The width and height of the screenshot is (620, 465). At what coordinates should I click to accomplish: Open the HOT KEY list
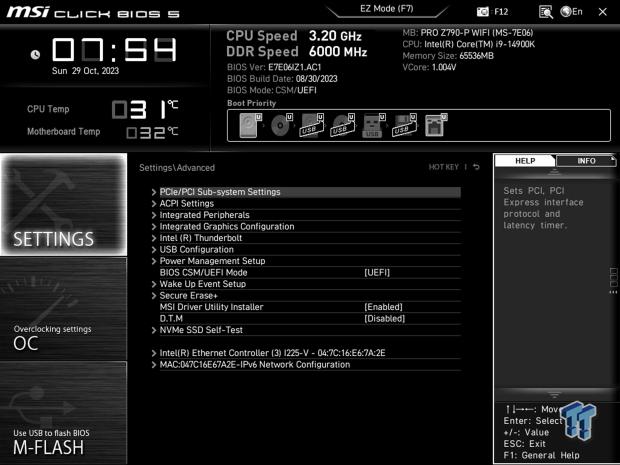[444, 167]
